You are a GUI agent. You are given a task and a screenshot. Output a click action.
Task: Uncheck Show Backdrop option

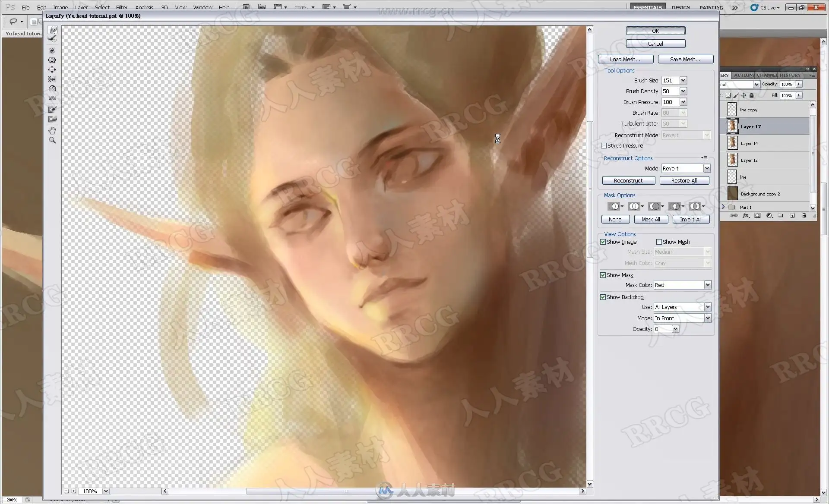603,297
